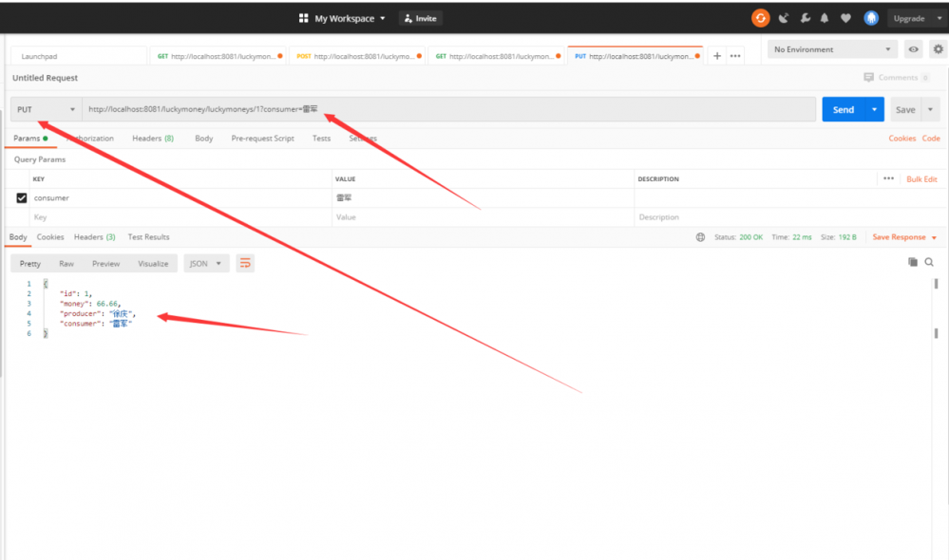Screen dimensions: 949x560
Task: Switch to response Cookies tab
Action: (50, 237)
